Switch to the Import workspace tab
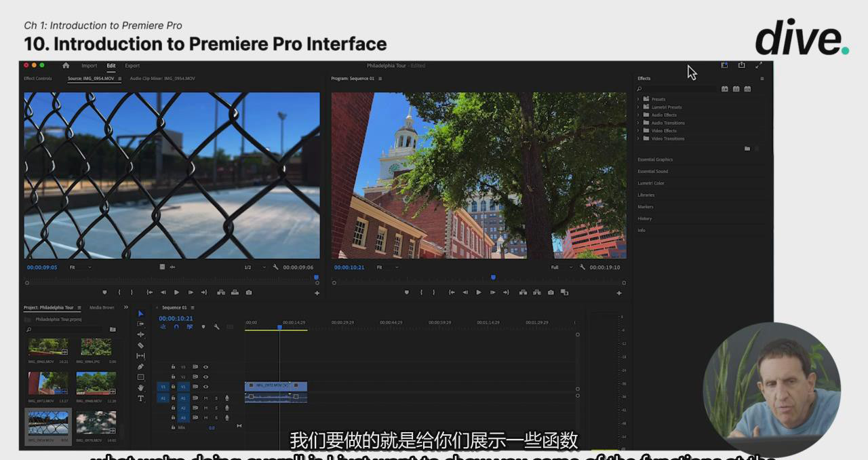 click(x=90, y=66)
